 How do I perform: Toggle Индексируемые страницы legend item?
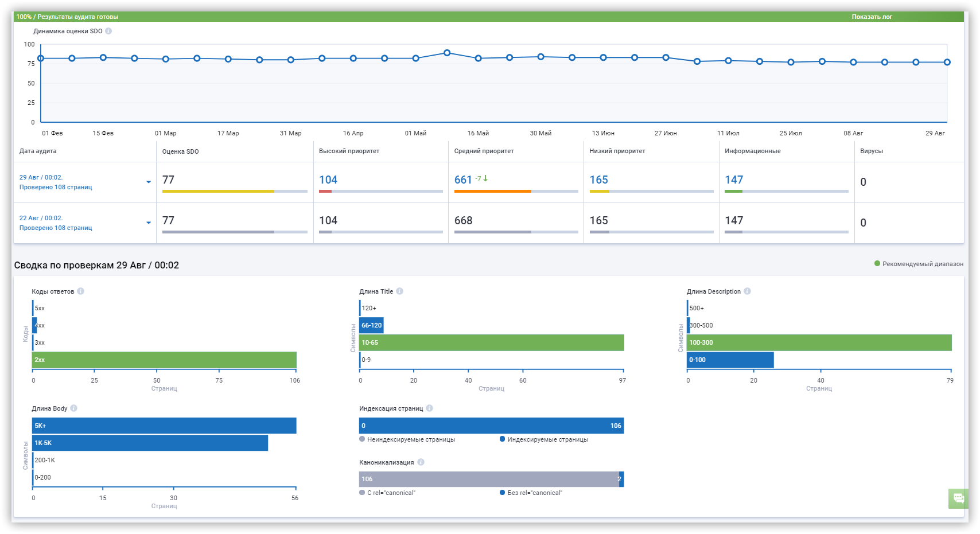pyautogui.click(x=543, y=439)
